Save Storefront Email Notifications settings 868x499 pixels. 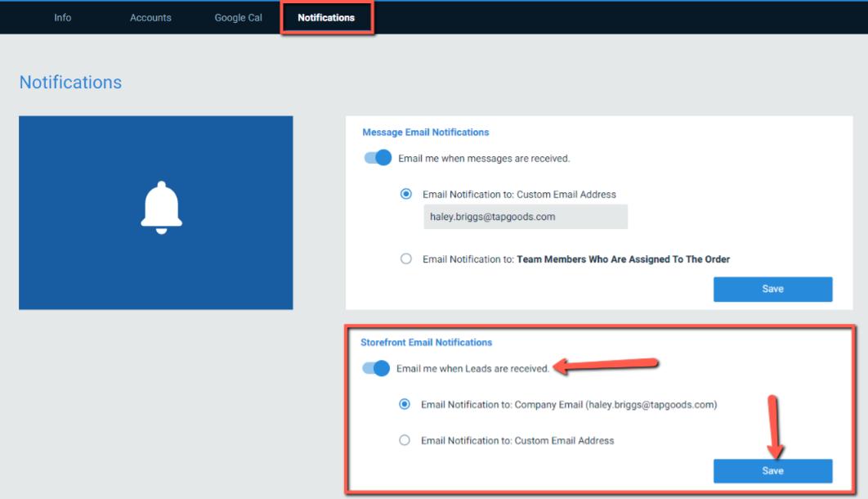773,470
